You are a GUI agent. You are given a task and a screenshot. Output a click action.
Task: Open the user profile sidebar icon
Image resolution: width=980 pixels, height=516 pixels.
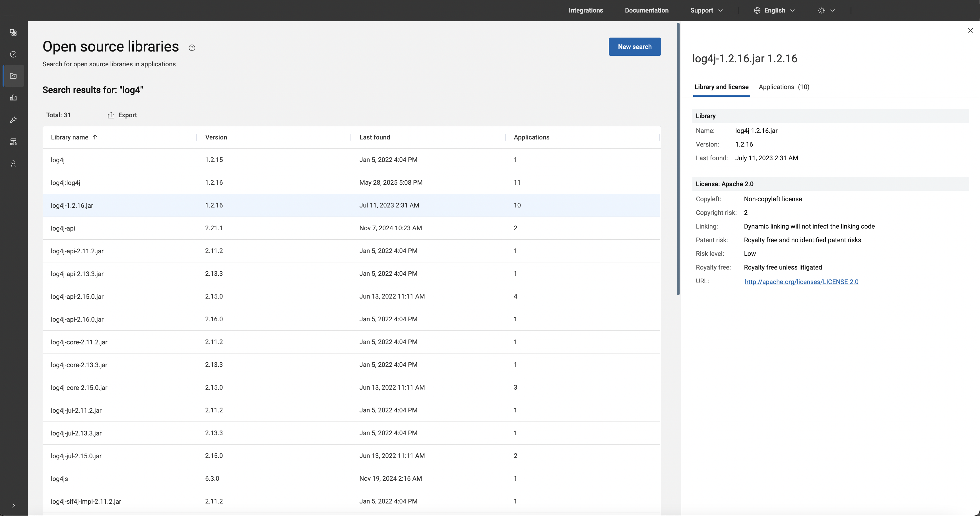(x=13, y=164)
